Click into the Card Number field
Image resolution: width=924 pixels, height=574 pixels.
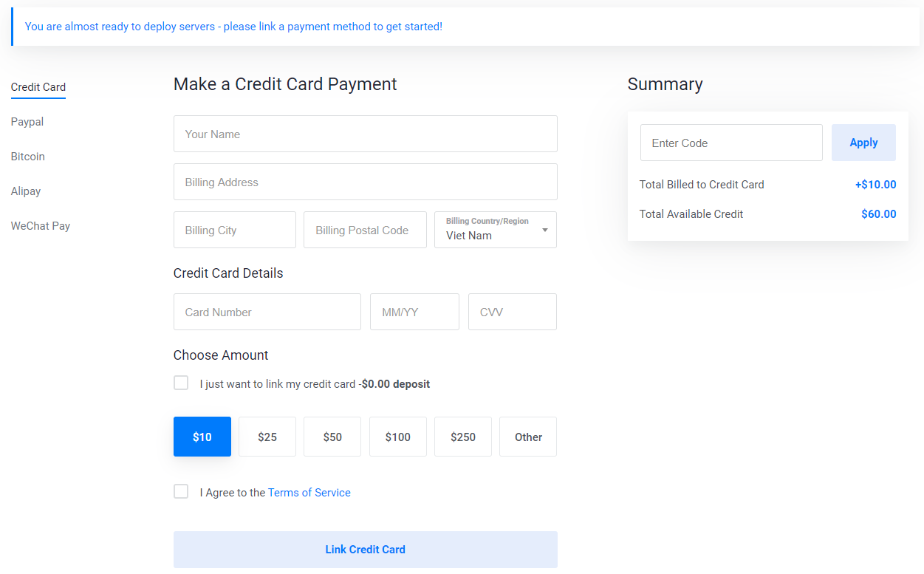tap(267, 312)
